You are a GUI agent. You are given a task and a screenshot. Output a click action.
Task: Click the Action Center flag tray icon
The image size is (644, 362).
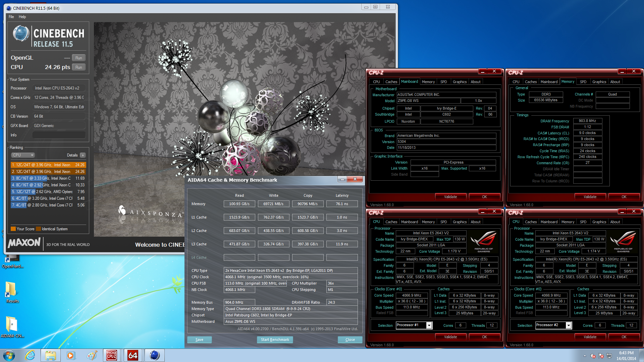click(601, 356)
